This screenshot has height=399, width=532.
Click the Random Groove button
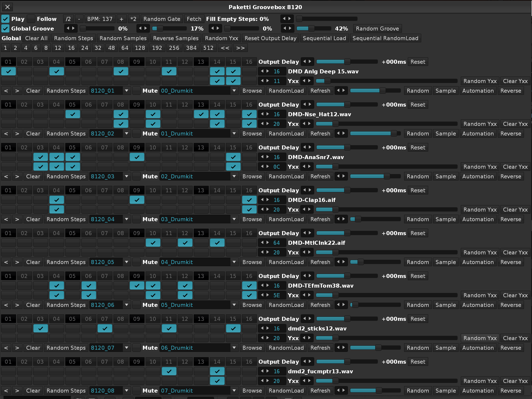[377, 29]
